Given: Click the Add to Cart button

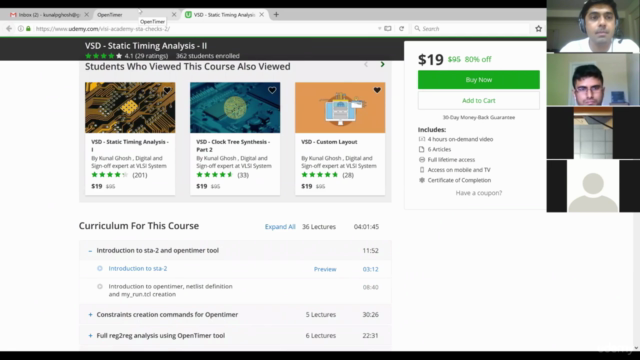Looking at the screenshot, I should pos(478,100).
